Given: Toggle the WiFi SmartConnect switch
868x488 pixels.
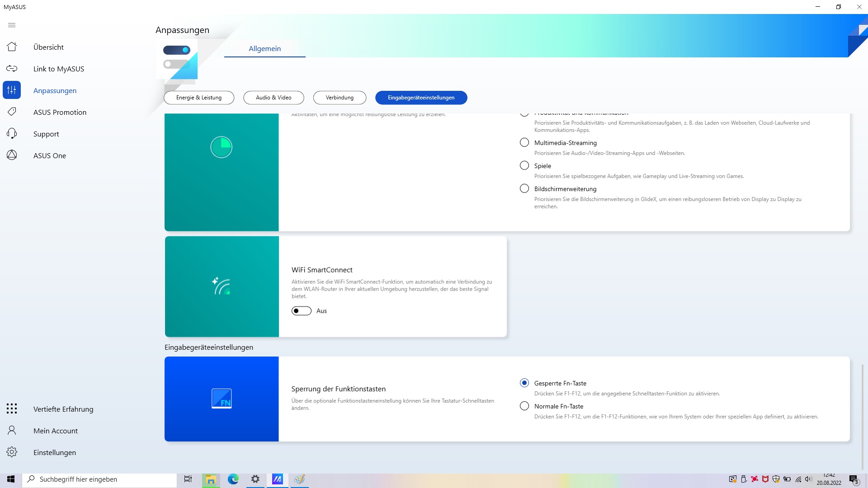Looking at the screenshot, I should [301, 311].
